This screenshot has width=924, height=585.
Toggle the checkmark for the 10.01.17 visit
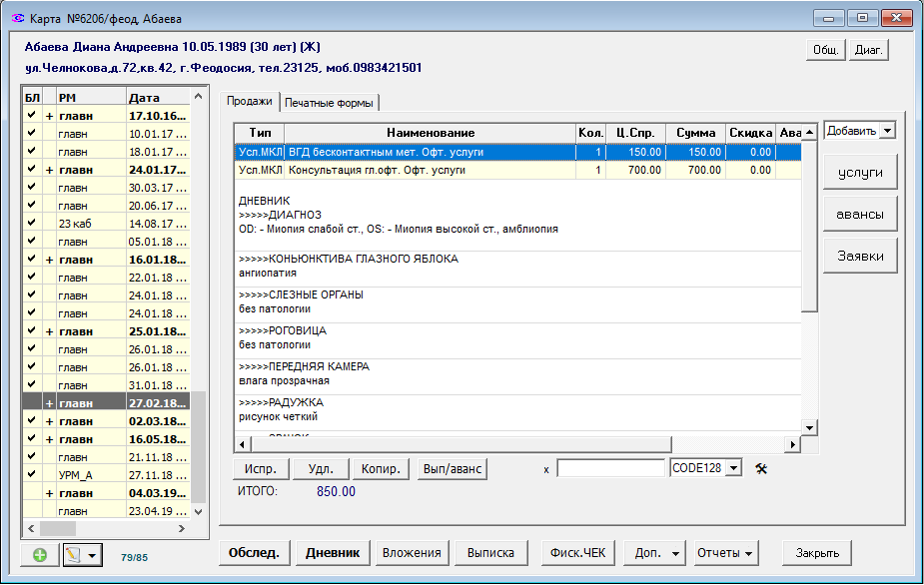point(32,134)
